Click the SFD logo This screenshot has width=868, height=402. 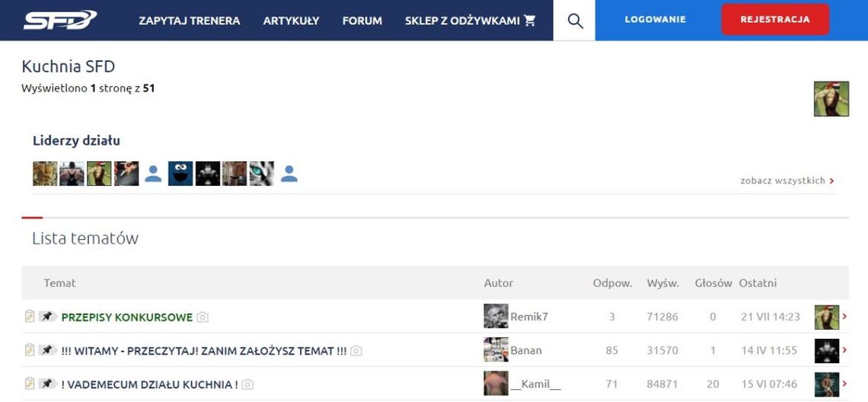click(60, 20)
